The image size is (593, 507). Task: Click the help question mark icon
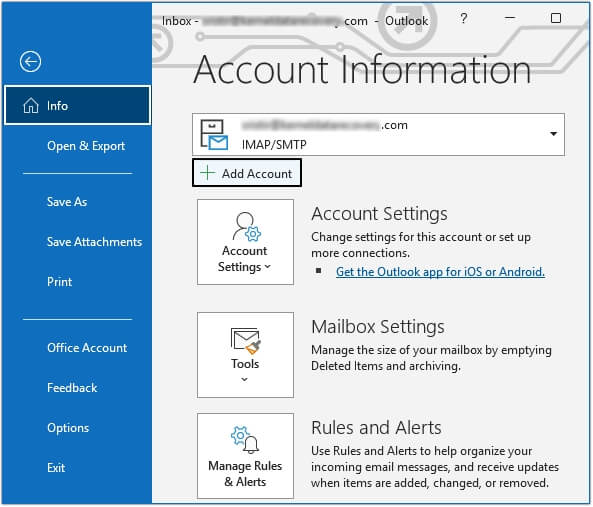pyautogui.click(x=464, y=18)
